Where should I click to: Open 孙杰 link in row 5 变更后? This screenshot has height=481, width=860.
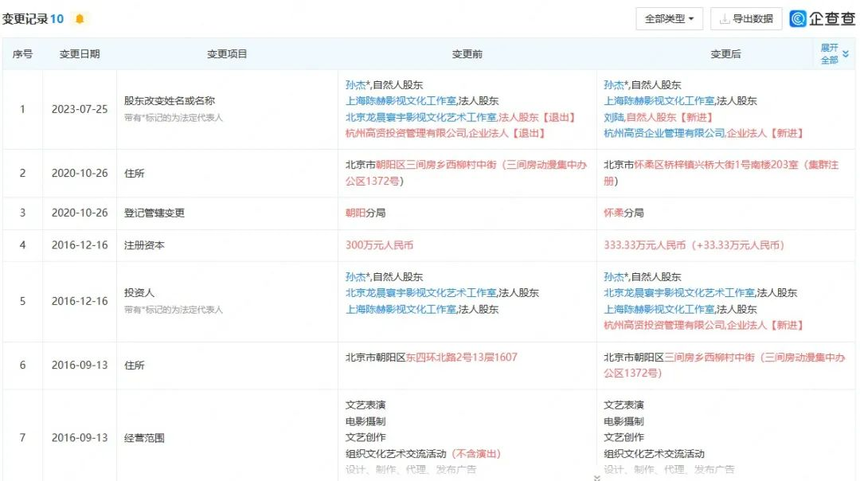click(x=614, y=277)
